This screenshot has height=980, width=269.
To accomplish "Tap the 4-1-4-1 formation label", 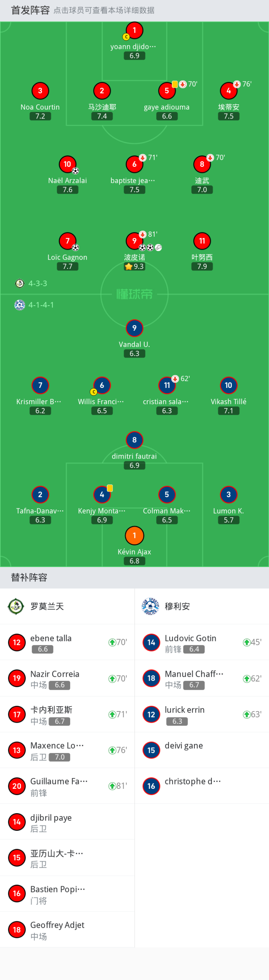I will (41, 305).
